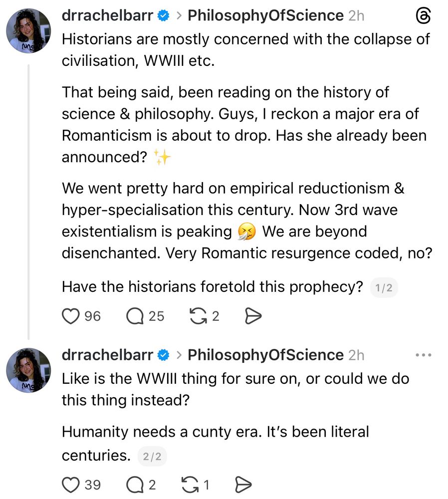Open the three-dot menu on second post
The image size is (448, 499).
point(423,355)
